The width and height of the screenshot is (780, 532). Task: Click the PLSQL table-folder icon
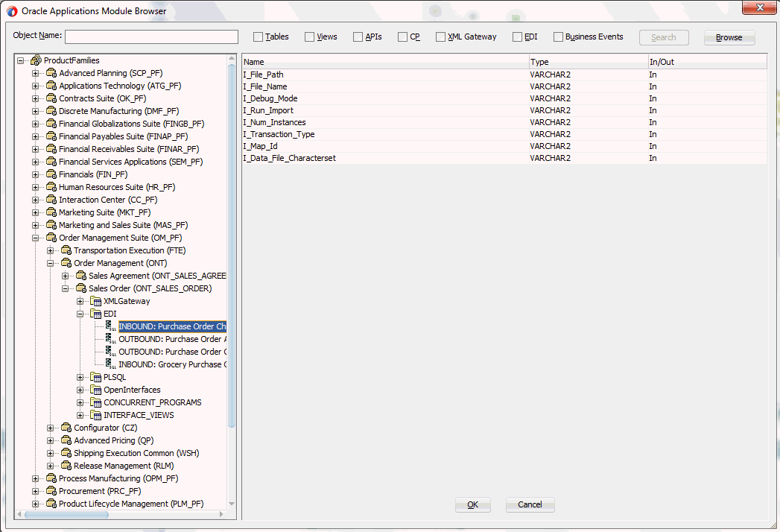96,377
